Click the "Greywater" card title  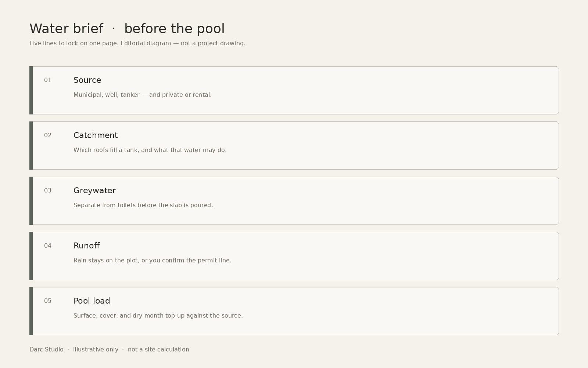tap(94, 191)
